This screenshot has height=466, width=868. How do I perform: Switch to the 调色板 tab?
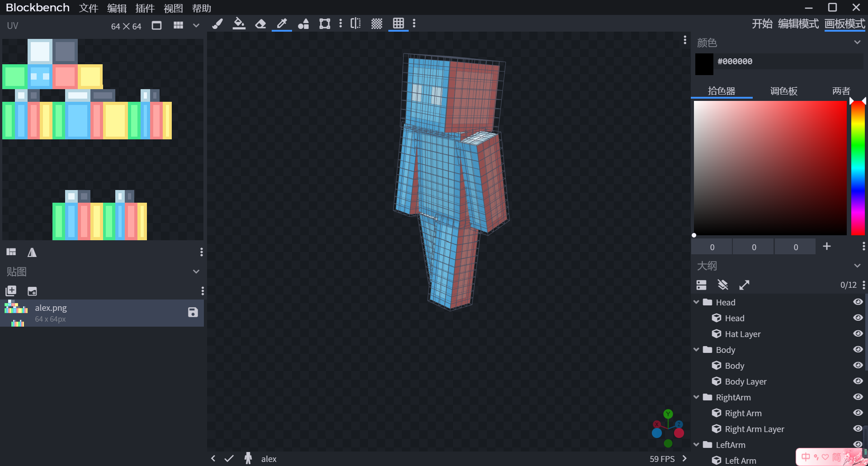783,91
